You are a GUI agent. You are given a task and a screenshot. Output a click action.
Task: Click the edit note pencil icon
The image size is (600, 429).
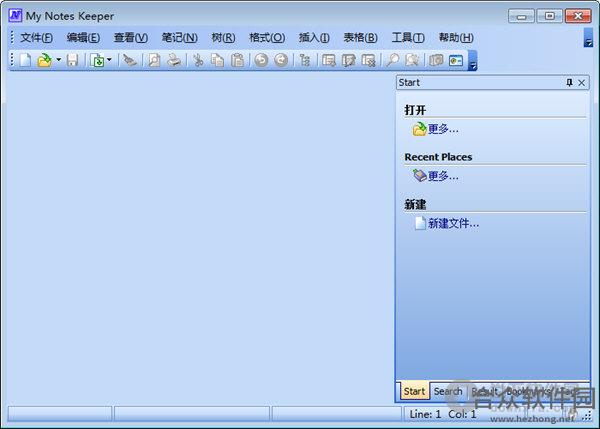[x=349, y=60]
